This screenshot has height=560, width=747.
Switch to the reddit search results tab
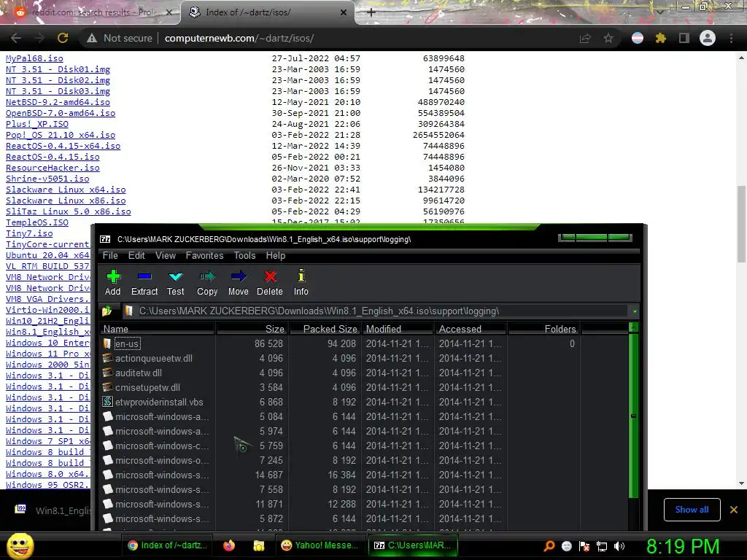click(90, 12)
